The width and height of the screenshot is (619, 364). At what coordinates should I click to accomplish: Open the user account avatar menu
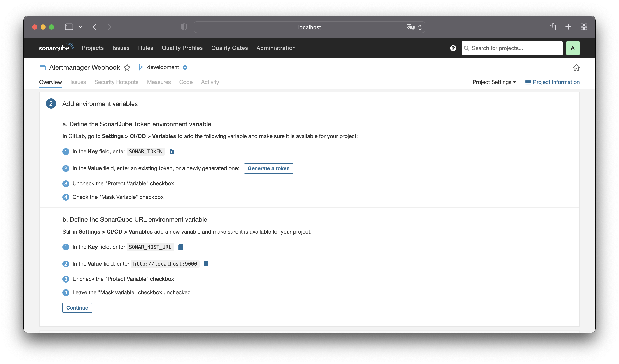tap(573, 48)
